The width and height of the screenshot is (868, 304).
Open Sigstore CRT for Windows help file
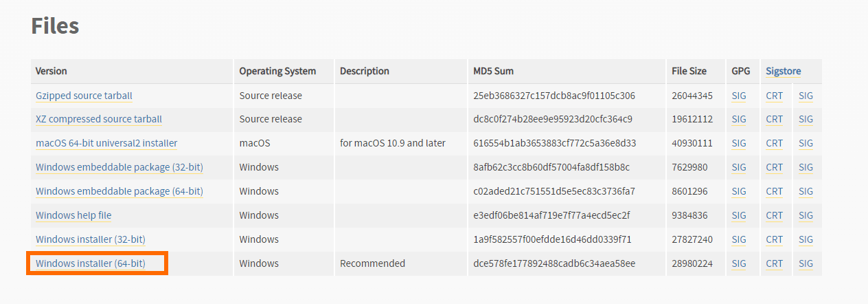point(774,215)
